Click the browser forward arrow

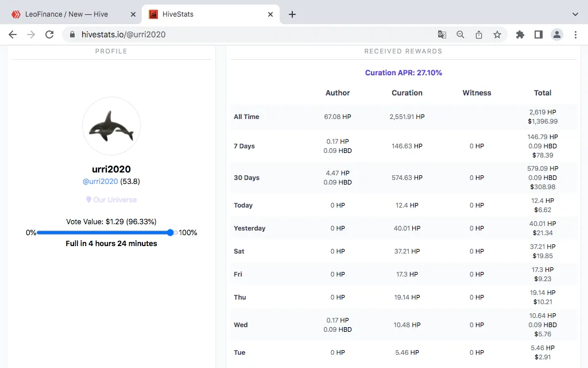31,34
